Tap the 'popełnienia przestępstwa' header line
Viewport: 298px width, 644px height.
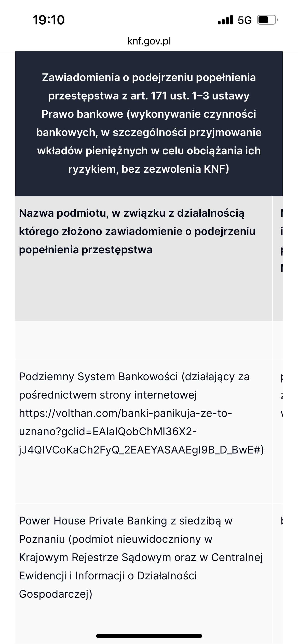[x=86, y=250]
